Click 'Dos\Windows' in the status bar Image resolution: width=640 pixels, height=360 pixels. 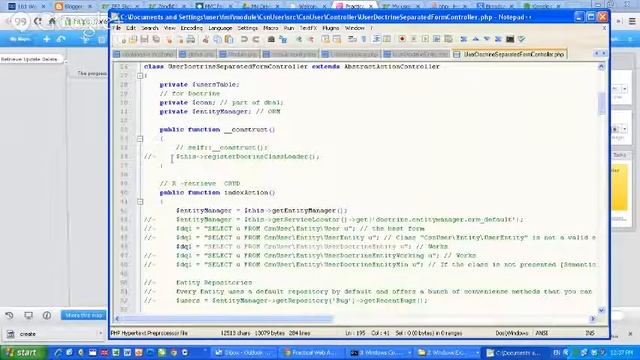[511, 333]
